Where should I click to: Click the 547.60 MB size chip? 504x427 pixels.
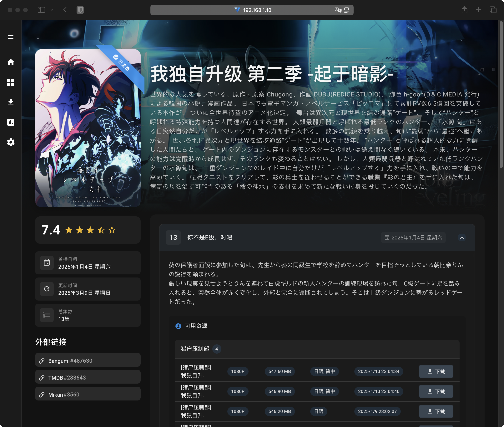click(x=280, y=371)
